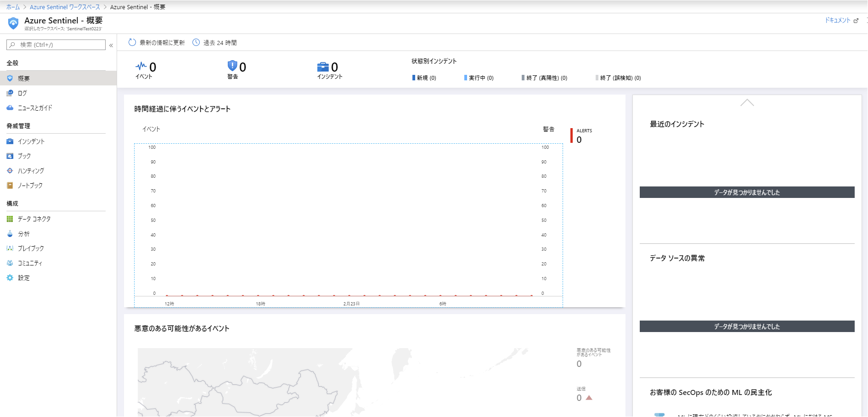Viewport: 868px width, 417px height.
Task: Click the 過去 24 時間 time range button
Action: (214, 43)
